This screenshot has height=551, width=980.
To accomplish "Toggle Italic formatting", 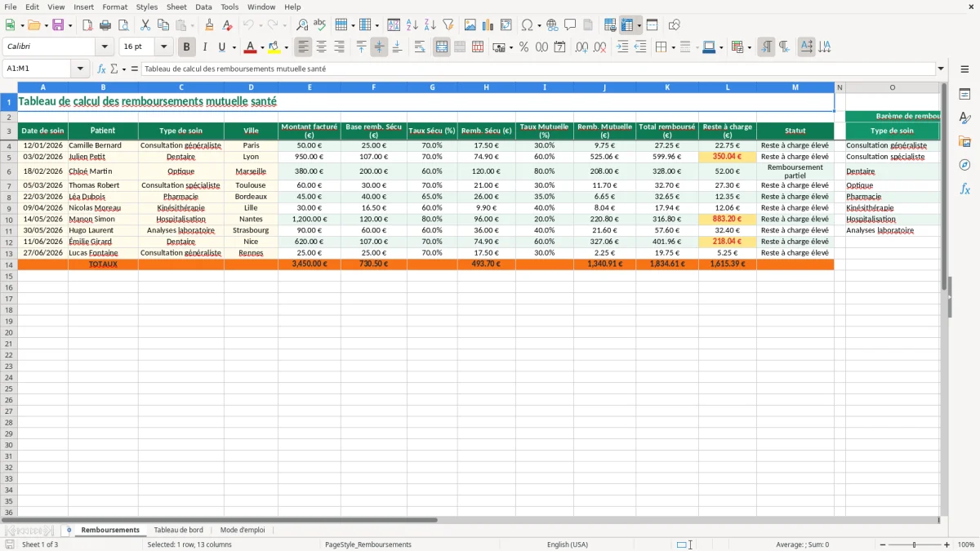I will (205, 47).
